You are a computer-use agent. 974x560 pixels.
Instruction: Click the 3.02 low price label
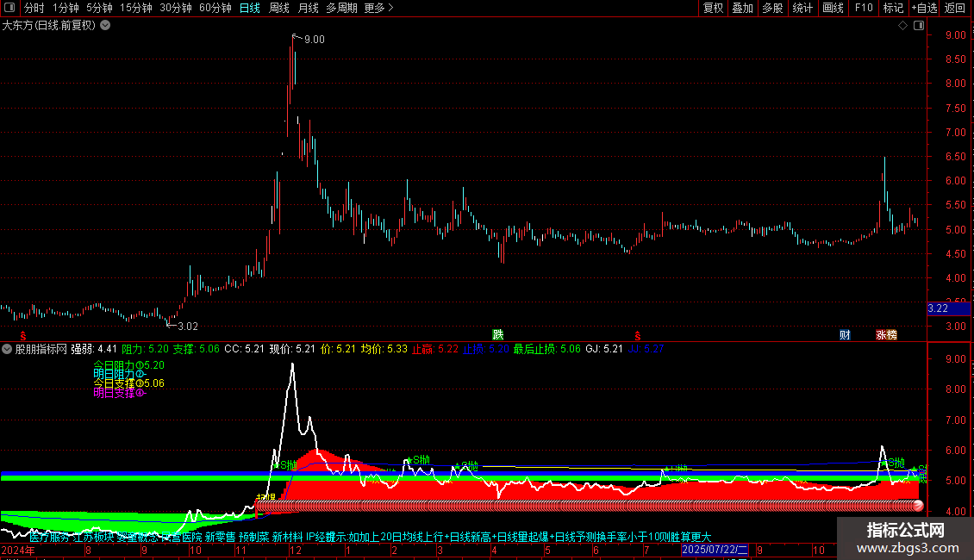coord(188,327)
